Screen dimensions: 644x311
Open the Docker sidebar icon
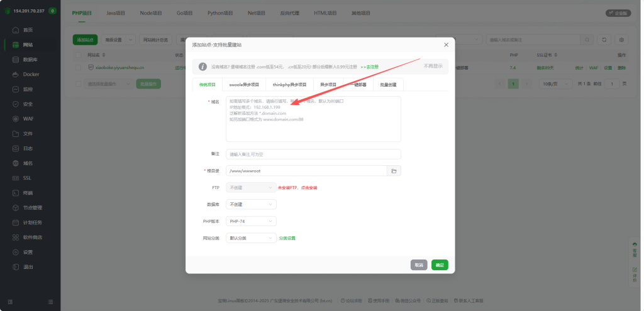coord(16,74)
